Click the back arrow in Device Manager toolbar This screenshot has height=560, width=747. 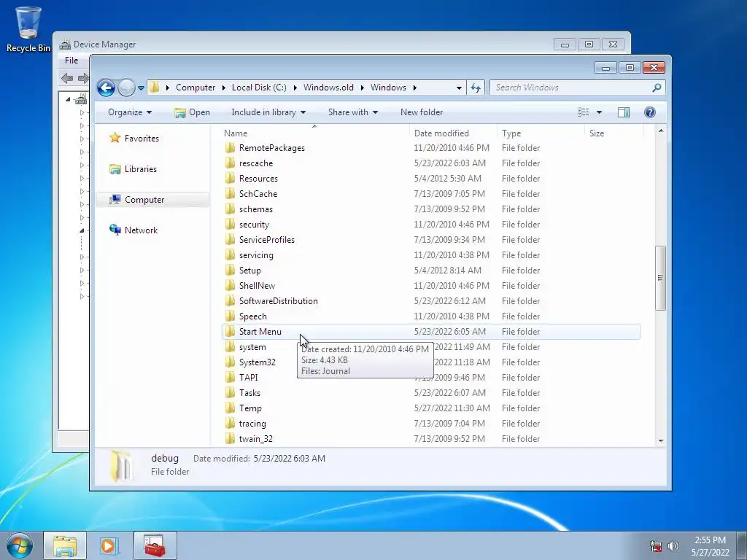pyautogui.click(x=67, y=78)
